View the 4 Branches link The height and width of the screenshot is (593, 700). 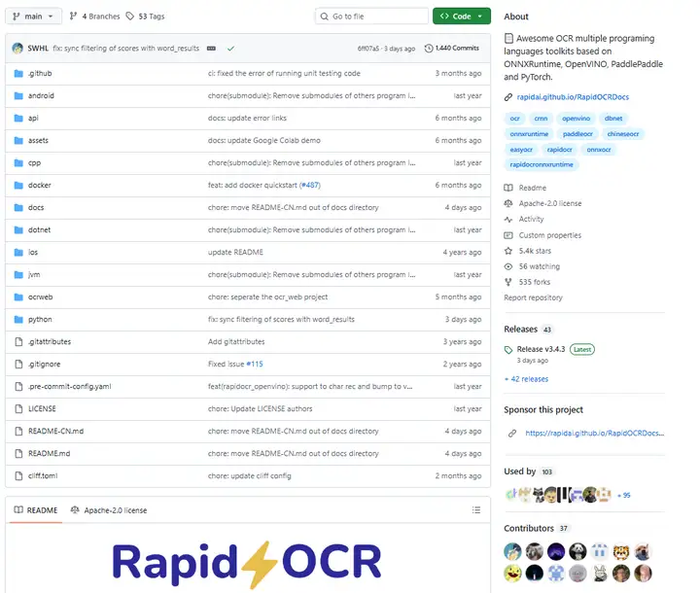point(94,17)
